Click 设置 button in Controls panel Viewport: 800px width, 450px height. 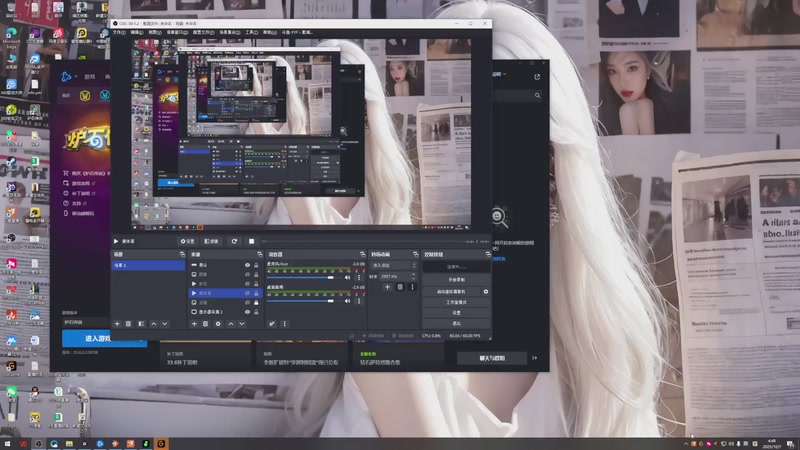pos(457,313)
